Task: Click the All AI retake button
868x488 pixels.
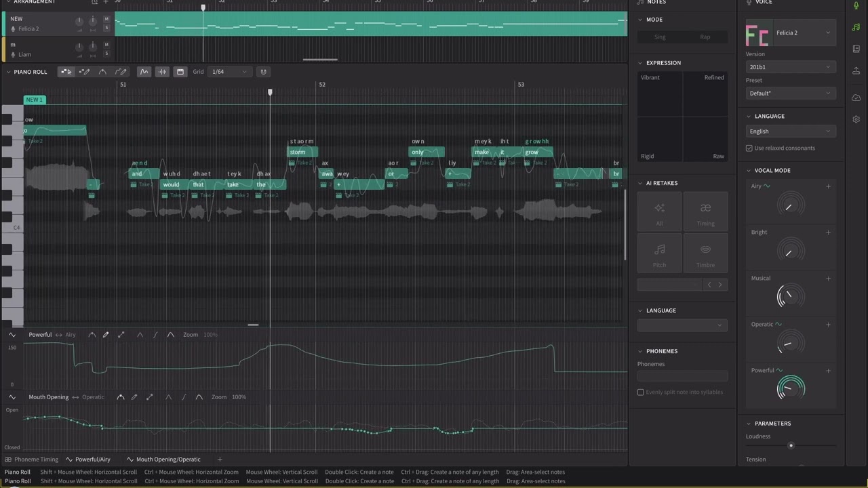Action: coord(659,212)
